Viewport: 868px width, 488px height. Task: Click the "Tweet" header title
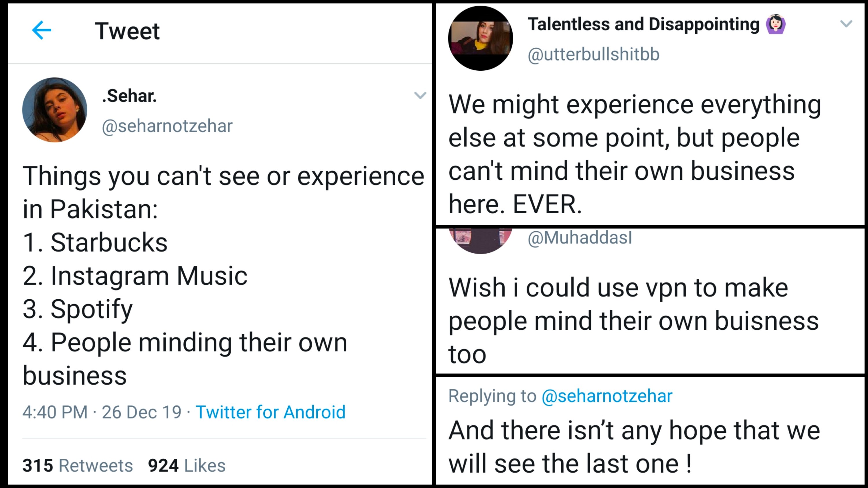[127, 31]
